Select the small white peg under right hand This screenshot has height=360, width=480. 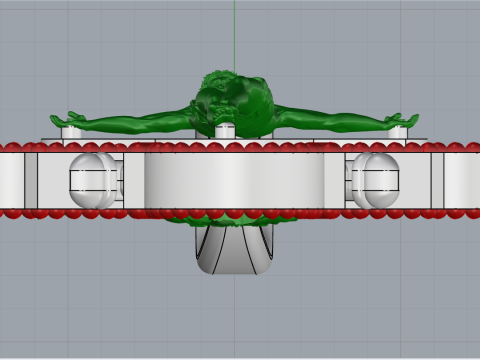point(398,132)
